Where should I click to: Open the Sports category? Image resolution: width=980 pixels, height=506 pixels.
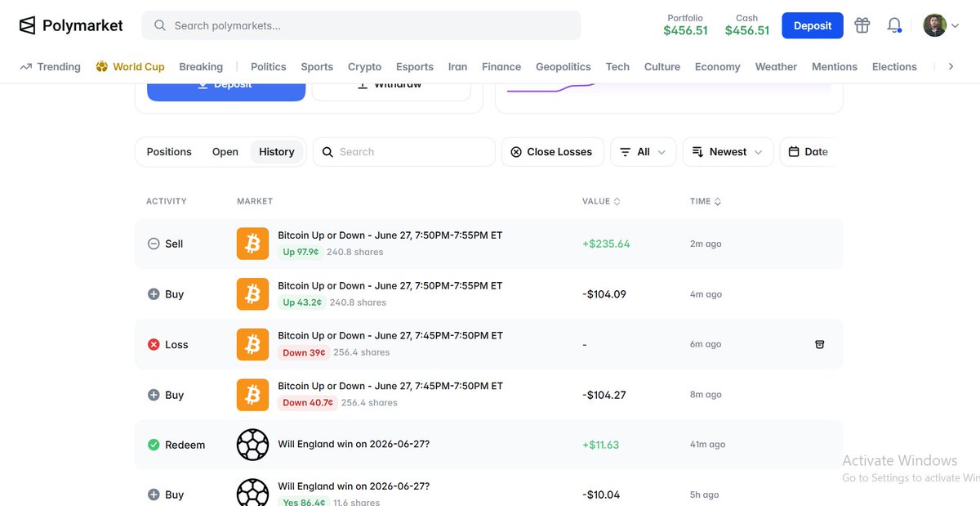point(317,67)
